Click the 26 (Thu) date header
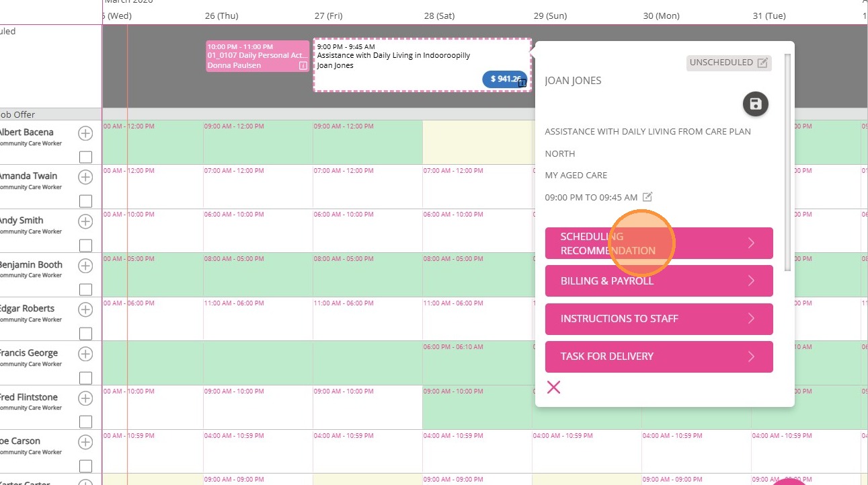Image resolution: width=868 pixels, height=485 pixels. (x=221, y=15)
